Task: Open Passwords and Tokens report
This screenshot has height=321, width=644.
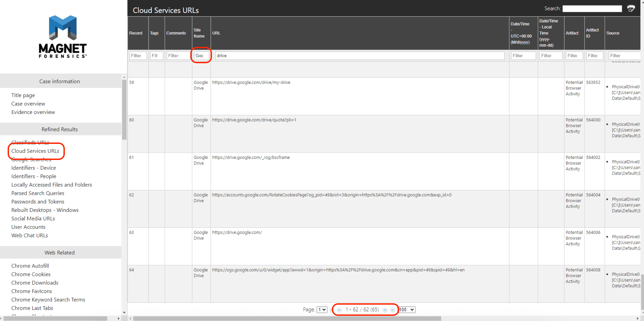Action: (38, 202)
